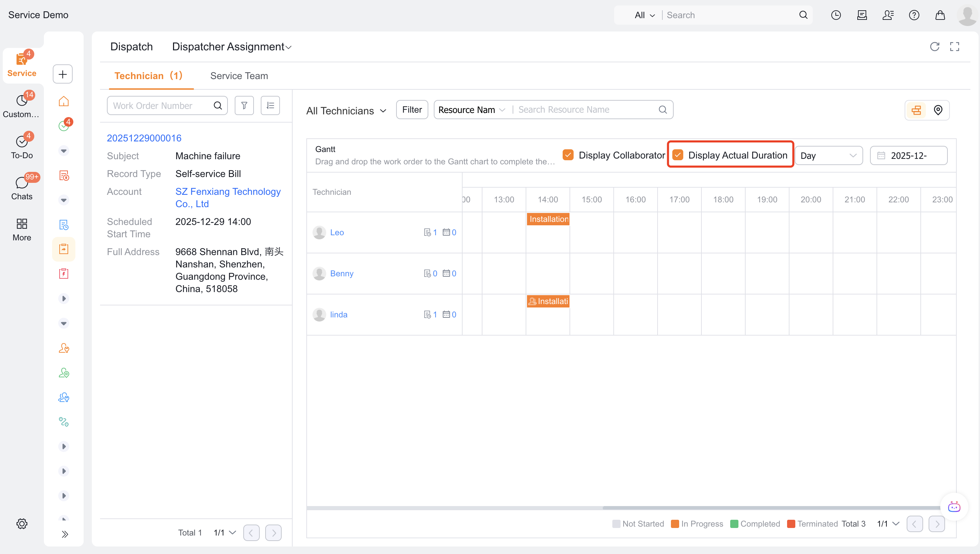980x554 pixels.
Task: Click the funnel filter icon beside work order search
Action: click(x=244, y=105)
